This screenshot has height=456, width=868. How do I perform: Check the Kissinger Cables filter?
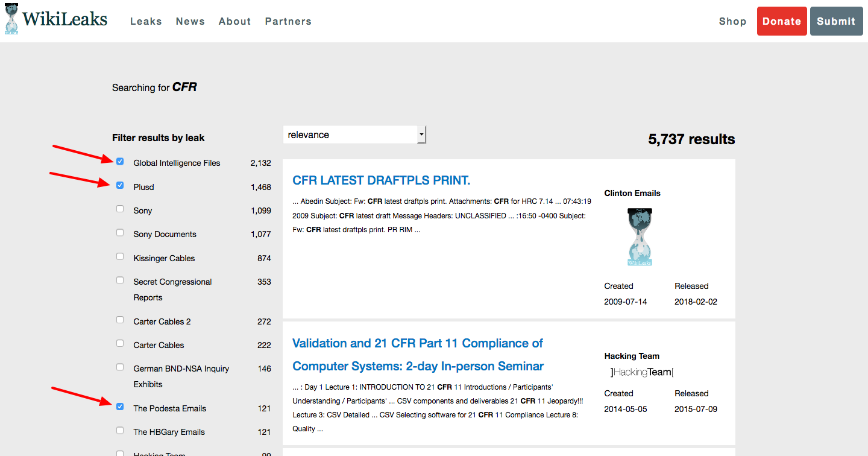tap(120, 256)
